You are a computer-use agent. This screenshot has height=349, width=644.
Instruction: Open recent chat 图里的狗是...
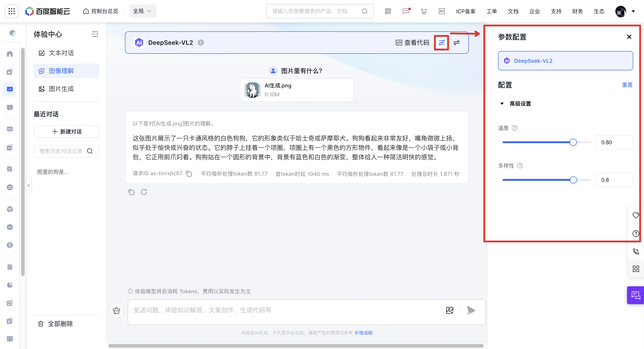tap(53, 172)
